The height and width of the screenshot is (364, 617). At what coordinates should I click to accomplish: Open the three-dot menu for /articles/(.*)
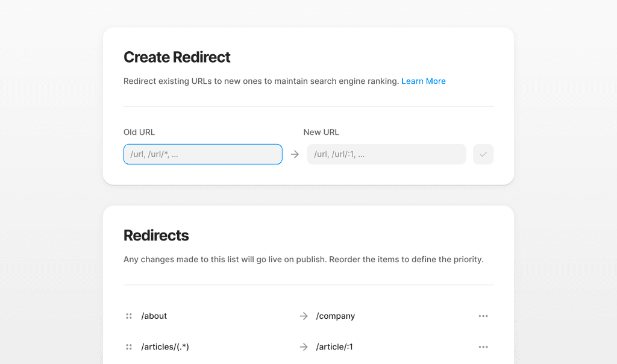pyautogui.click(x=483, y=347)
